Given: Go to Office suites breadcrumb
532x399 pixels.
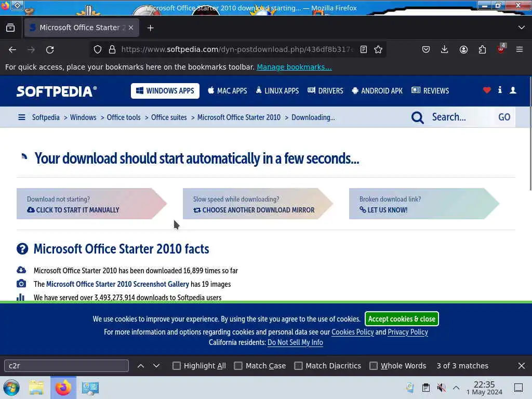Looking at the screenshot, I should 169,117.
